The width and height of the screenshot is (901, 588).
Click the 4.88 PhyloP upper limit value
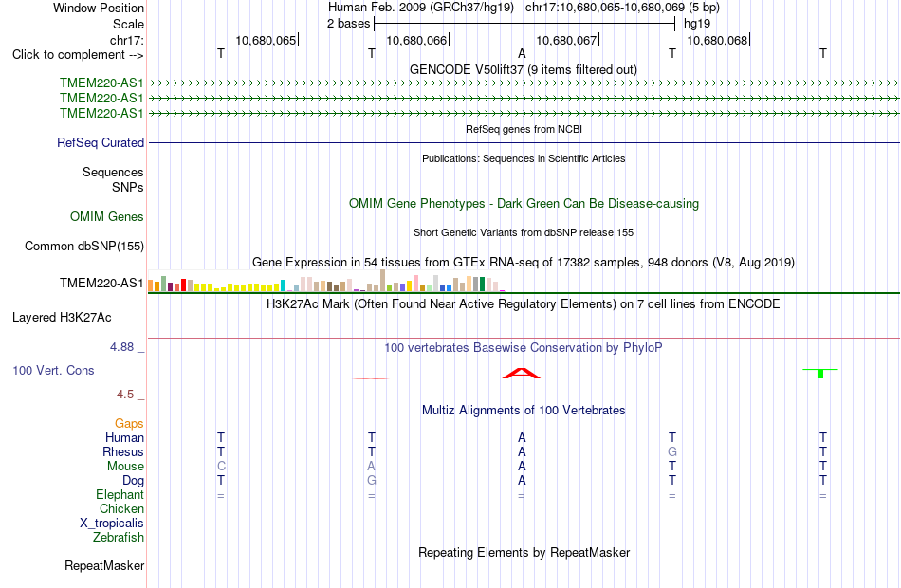[121, 347]
